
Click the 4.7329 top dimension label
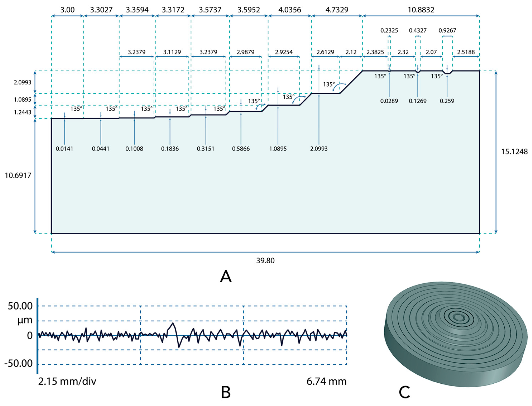pyautogui.click(x=337, y=10)
